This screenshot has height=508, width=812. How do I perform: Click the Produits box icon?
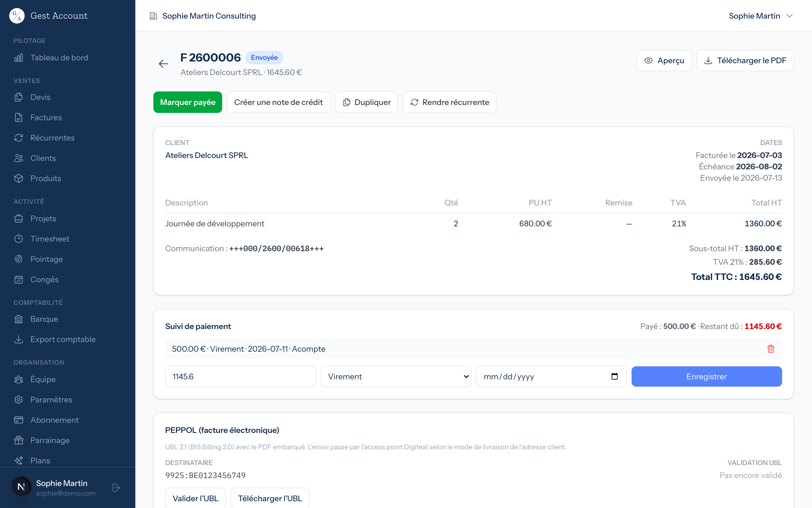(x=19, y=178)
